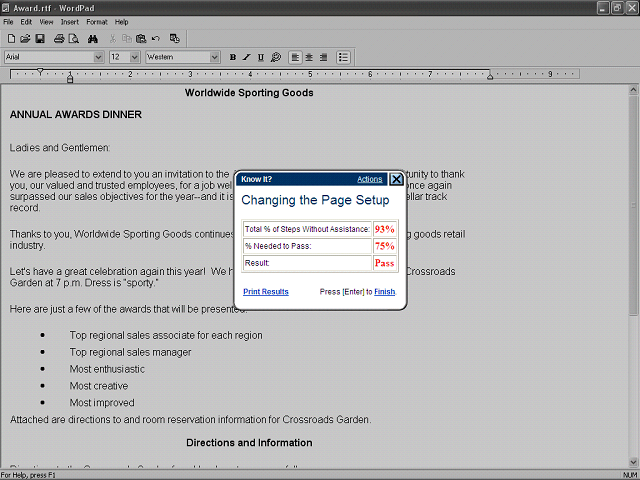Close the Know It? dialog

396,179
